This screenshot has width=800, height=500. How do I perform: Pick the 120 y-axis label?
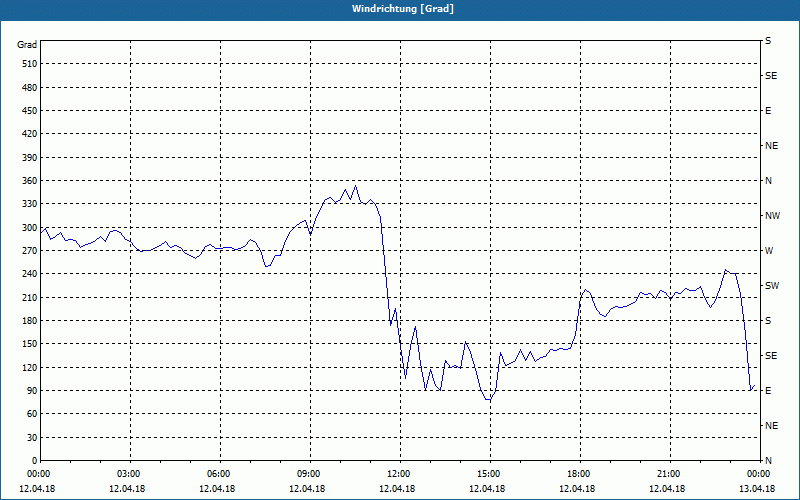point(30,367)
